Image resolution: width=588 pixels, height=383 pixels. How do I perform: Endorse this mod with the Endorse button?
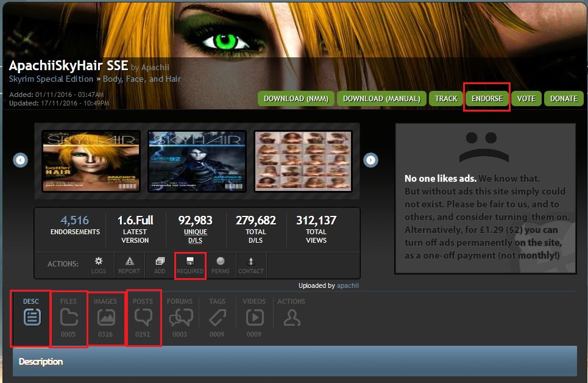click(487, 99)
